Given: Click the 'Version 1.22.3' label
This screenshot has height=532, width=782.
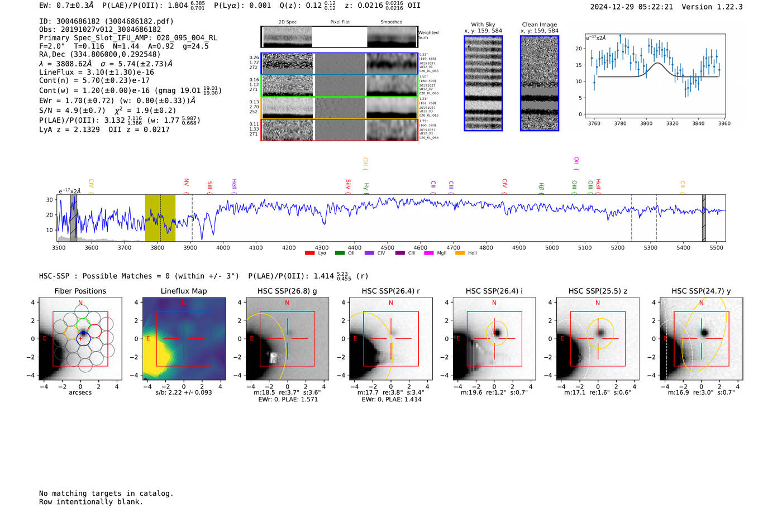Looking at the screenshot, I should tap(712, 7).
